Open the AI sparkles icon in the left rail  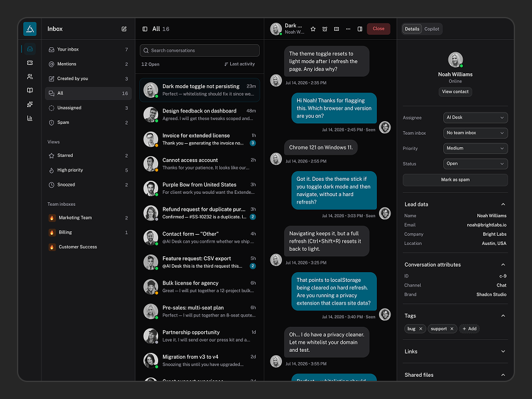pos(30,104)
